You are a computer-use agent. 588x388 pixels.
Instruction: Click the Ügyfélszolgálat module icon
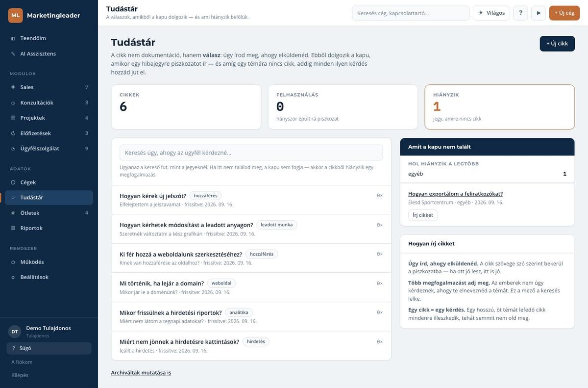[13, 149]
